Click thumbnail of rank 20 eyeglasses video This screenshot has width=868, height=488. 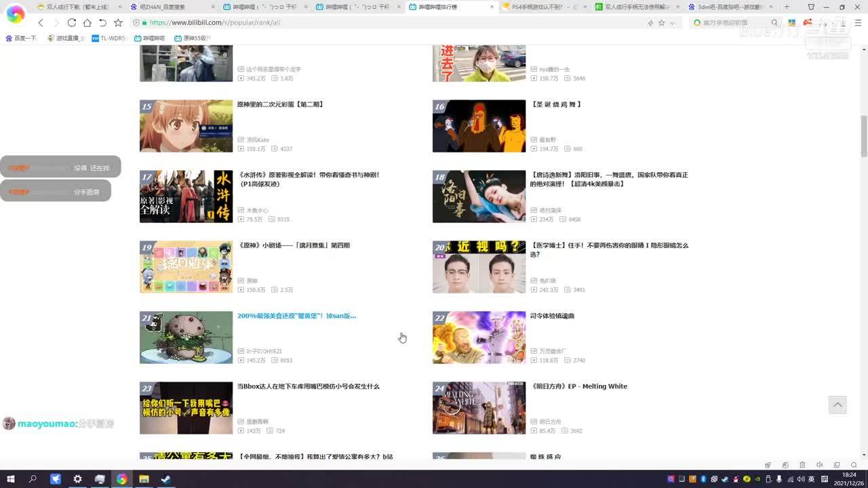pos(479,267)
